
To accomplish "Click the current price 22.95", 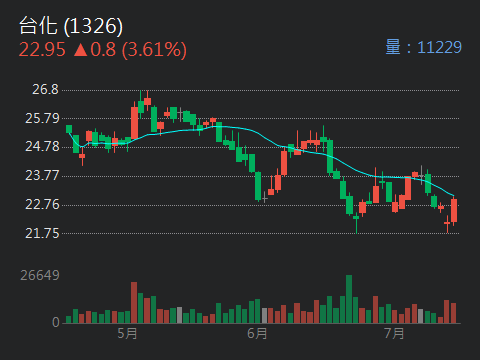I will 42,50.
